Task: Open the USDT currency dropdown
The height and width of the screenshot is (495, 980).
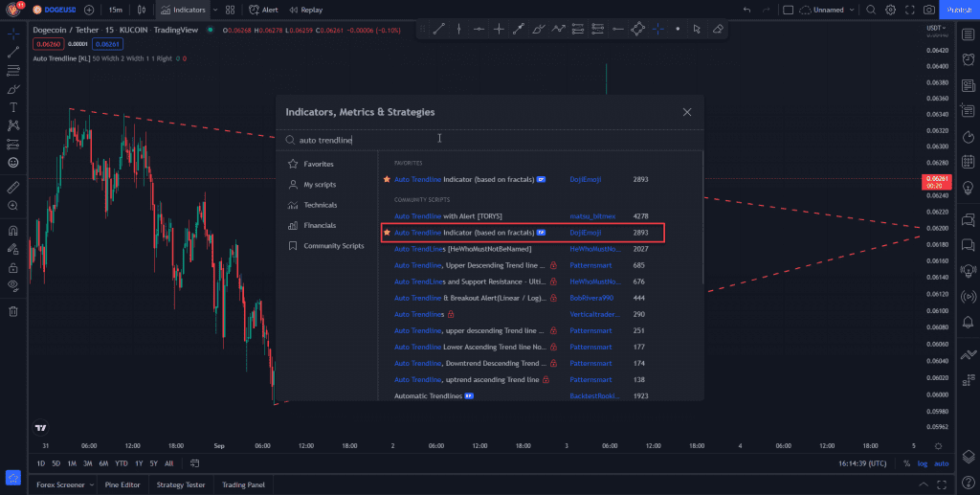Action: [936, 28]
